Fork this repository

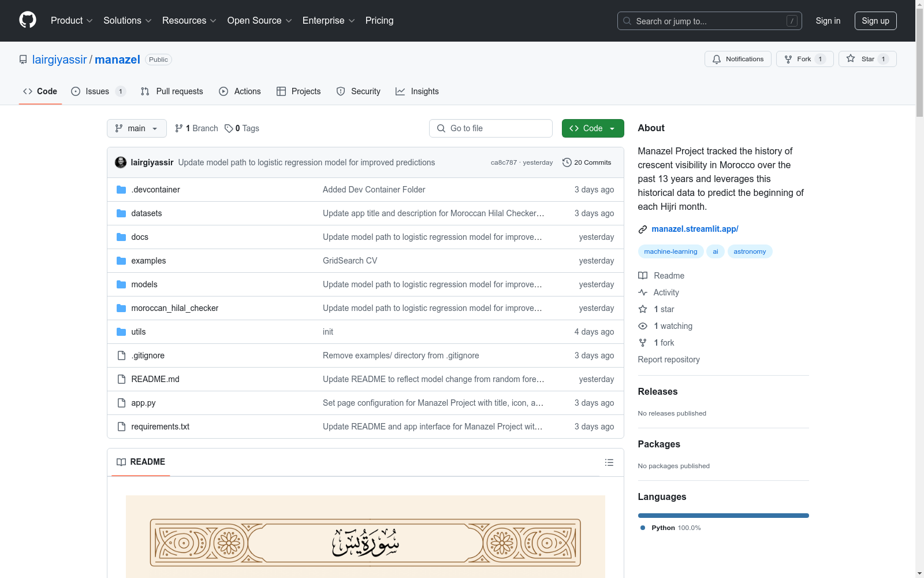click(x=805, y=59)
